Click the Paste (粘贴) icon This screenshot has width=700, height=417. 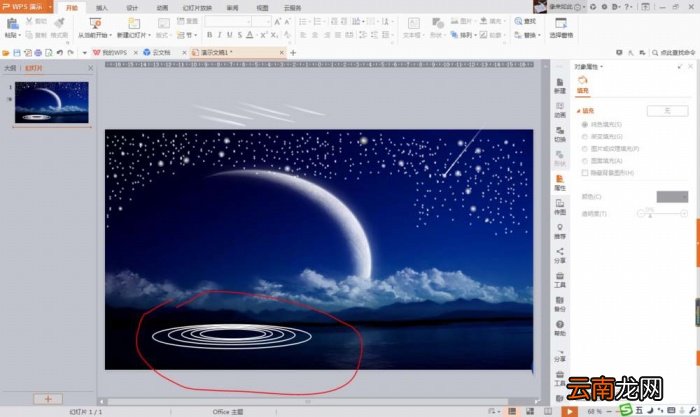coord(12,24)
